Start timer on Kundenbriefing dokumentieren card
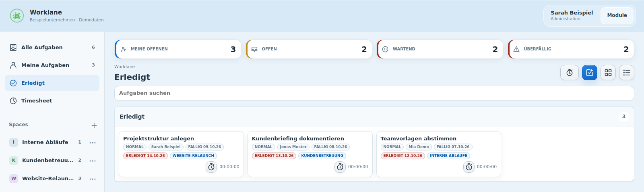 coord(340,167)
